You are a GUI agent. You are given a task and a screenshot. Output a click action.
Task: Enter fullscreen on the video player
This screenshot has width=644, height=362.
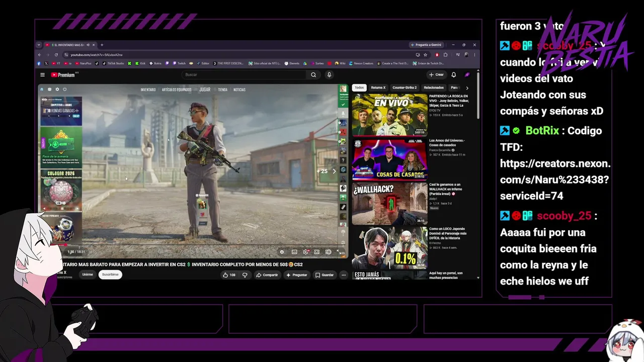(339, 252)
